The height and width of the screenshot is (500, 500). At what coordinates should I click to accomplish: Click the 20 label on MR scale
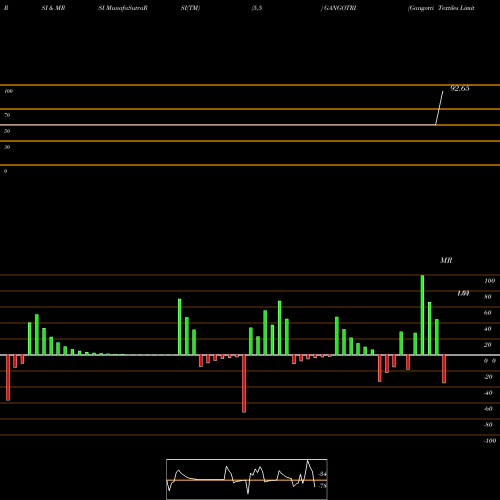(x=488, y=345)
